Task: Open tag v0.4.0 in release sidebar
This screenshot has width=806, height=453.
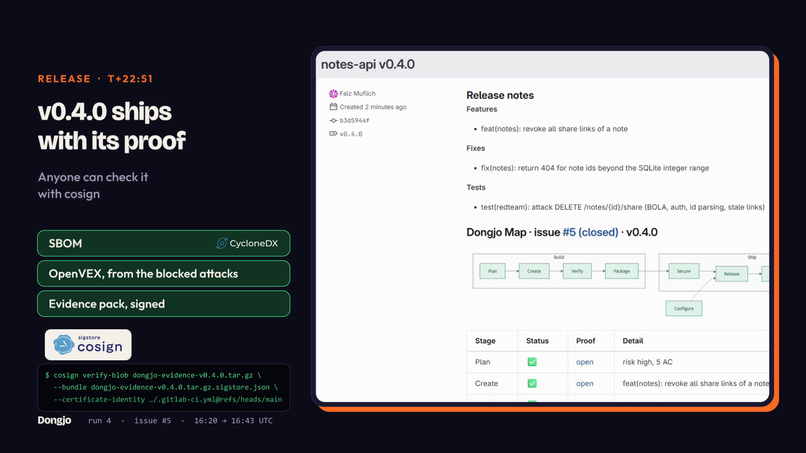Action: coord(351,134)
